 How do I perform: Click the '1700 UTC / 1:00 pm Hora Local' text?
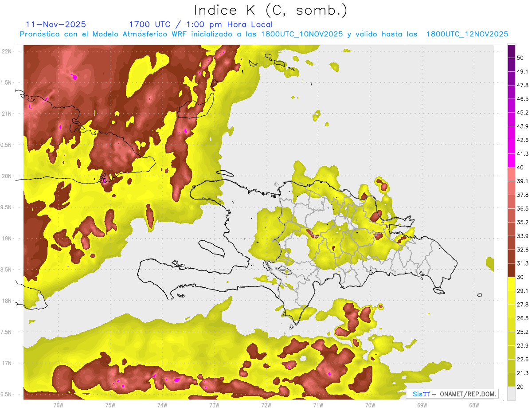coord(201,24)
